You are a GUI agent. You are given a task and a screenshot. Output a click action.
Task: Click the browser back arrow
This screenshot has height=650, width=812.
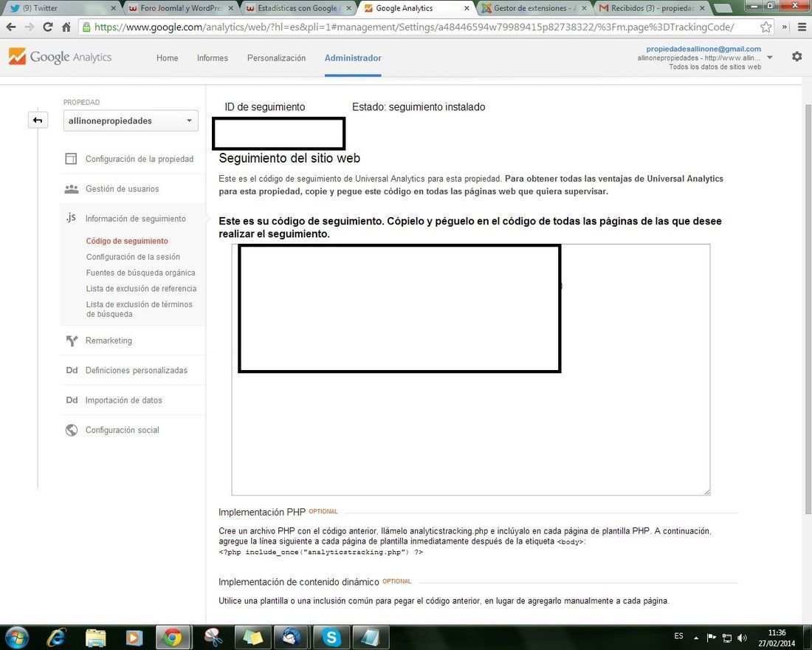(x=11, y=27)
